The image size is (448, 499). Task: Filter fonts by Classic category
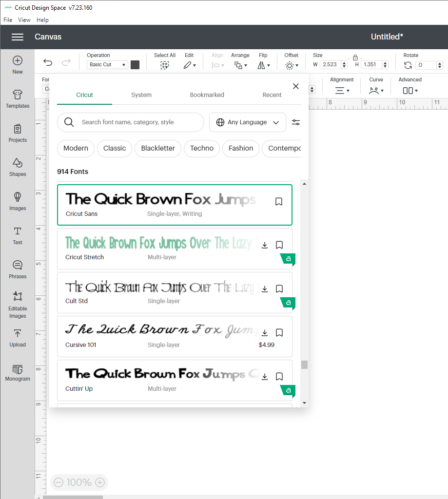[x=115, y=148]
